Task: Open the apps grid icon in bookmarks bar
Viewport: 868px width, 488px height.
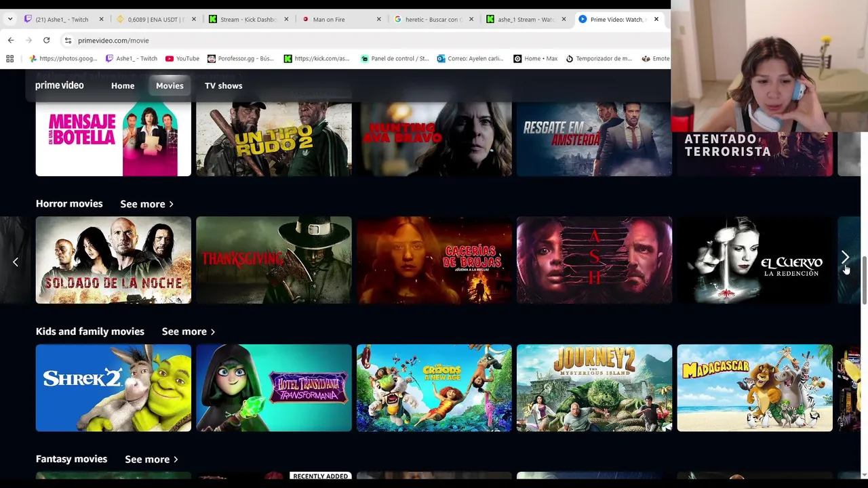Action: [9, 58]
